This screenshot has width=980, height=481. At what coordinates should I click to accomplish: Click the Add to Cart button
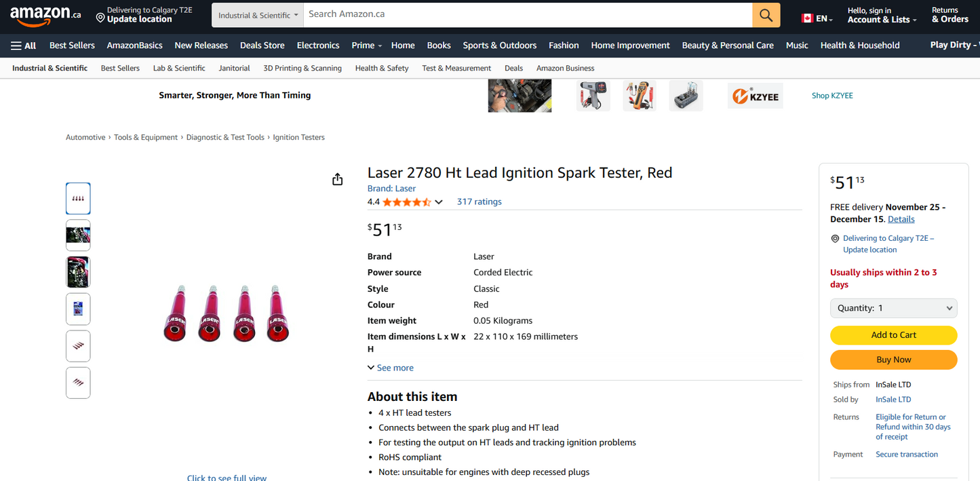pos(893,335)
